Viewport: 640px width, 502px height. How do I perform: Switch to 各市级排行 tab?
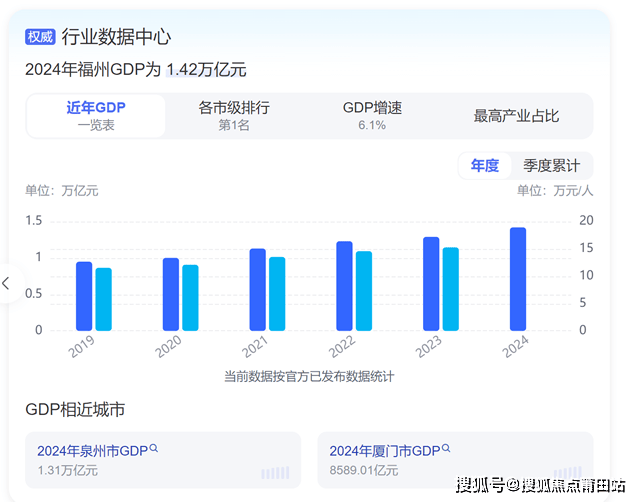234,116
